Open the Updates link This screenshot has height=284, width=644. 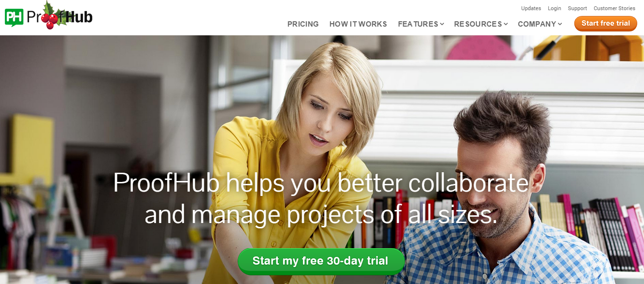(x=531, y=8)
